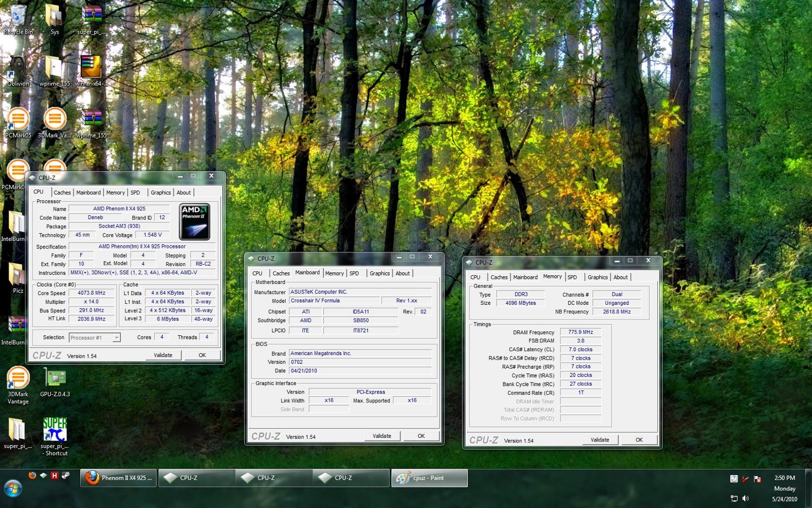Select the Recycle Bin desktop icon

[18, 19]
